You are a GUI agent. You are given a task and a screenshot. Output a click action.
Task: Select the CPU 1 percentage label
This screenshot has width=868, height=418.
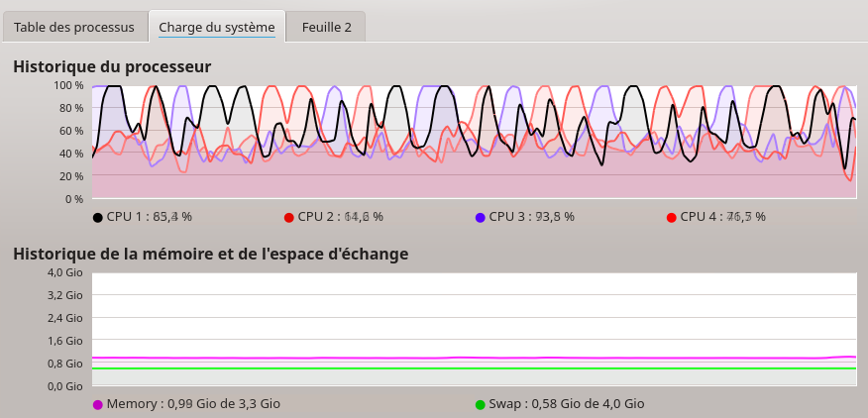[150, 217]
